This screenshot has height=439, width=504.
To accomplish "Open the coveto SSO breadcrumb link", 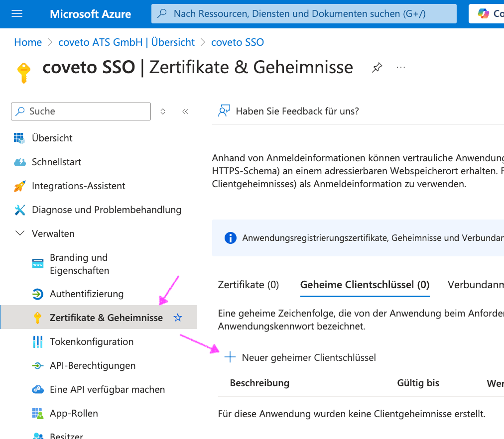I will [x=238, y=42].
